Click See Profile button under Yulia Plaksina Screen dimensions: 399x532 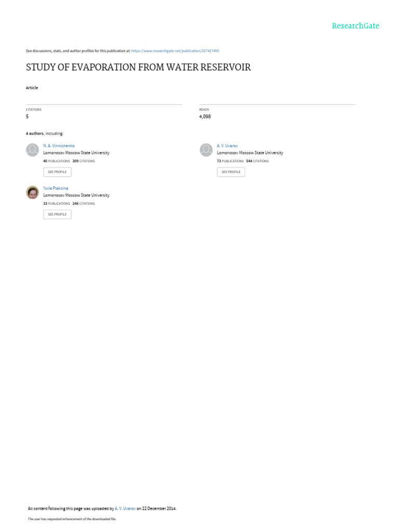tap(57, 215)
